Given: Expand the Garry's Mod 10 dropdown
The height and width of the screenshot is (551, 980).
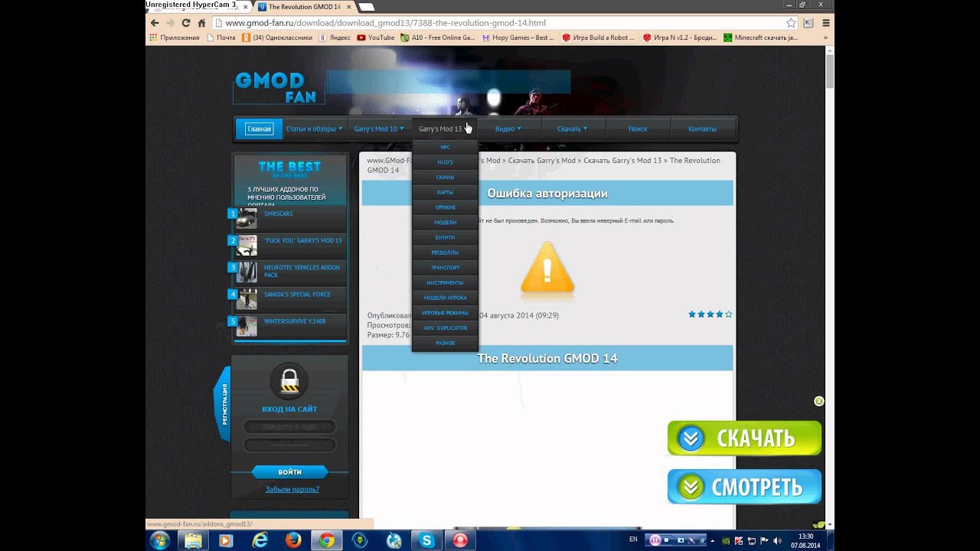Looking at the screenshot, I should coord(378,129).
